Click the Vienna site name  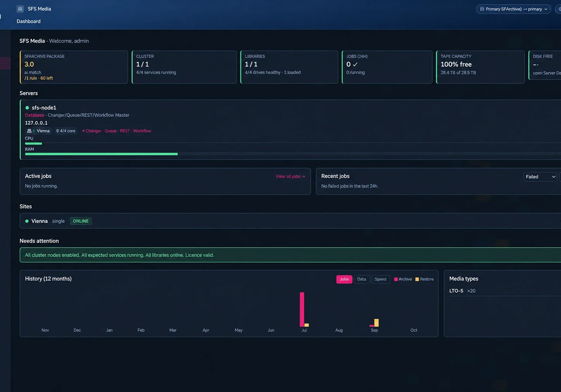pyautogui.click(x=40, y=221)
